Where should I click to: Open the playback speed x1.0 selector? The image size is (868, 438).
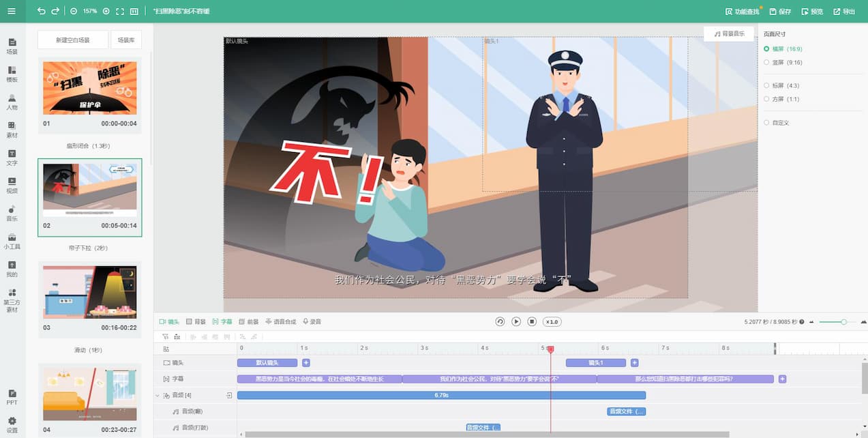552,321
